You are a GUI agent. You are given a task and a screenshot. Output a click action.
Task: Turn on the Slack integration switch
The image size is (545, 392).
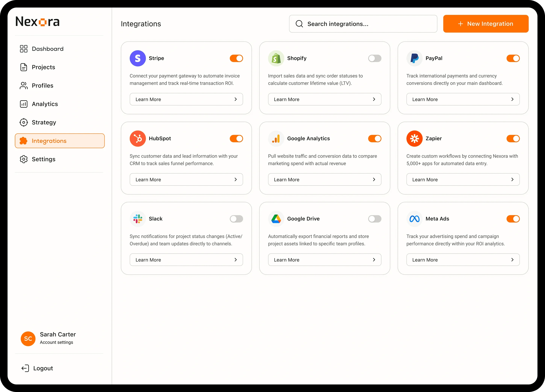point(236,219)
